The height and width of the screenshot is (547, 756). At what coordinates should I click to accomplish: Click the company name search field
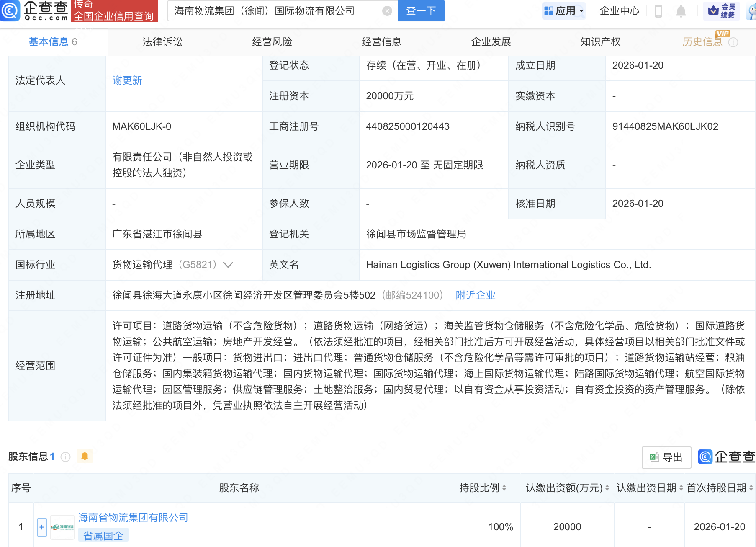click(276, 11)
